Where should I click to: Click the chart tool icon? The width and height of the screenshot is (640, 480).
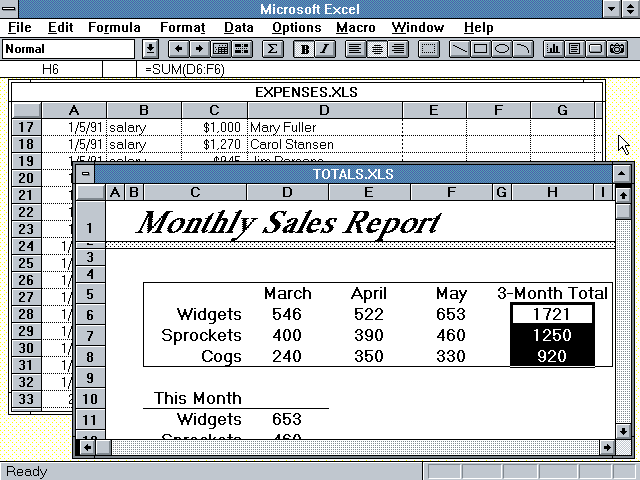554,48
